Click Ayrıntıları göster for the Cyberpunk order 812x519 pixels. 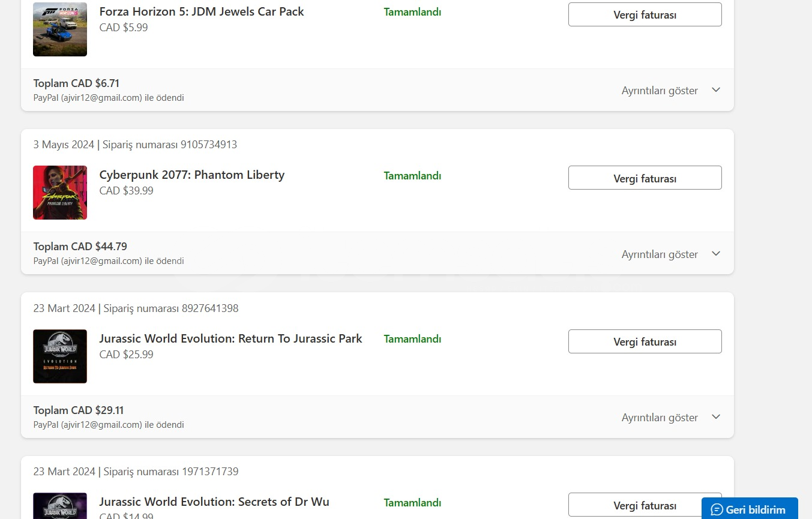(x=660, y=254)
